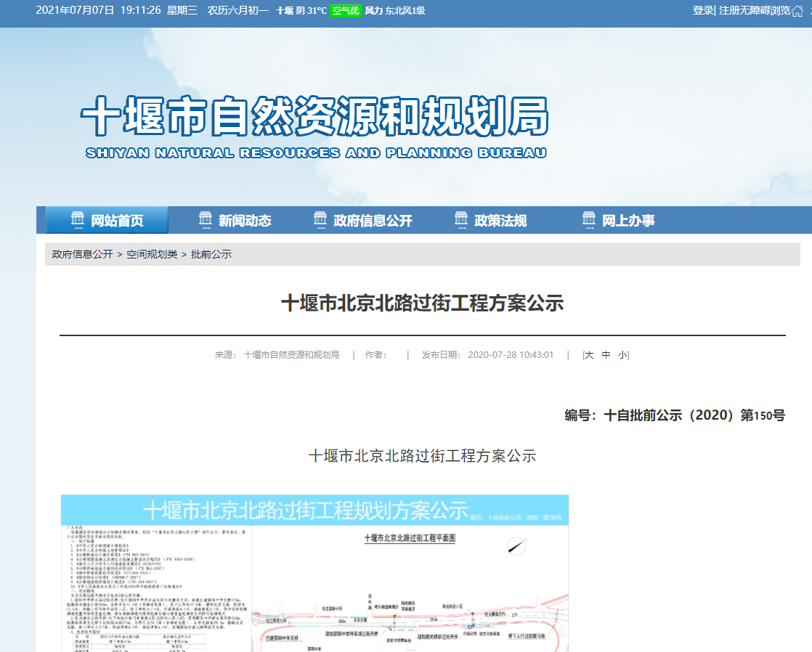Click the house icon next to 网站首页
The height and width of the screenshot is (652, 812).
[x=78, y=219]
